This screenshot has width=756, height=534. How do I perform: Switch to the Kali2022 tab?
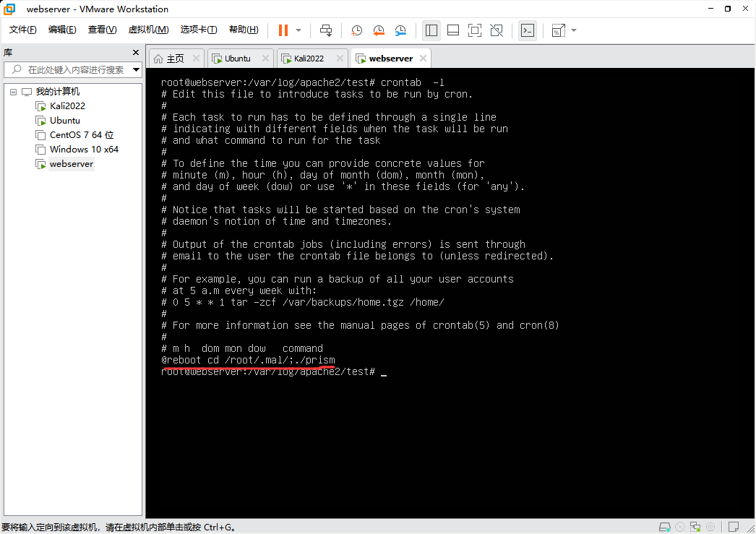click(309, 59)
